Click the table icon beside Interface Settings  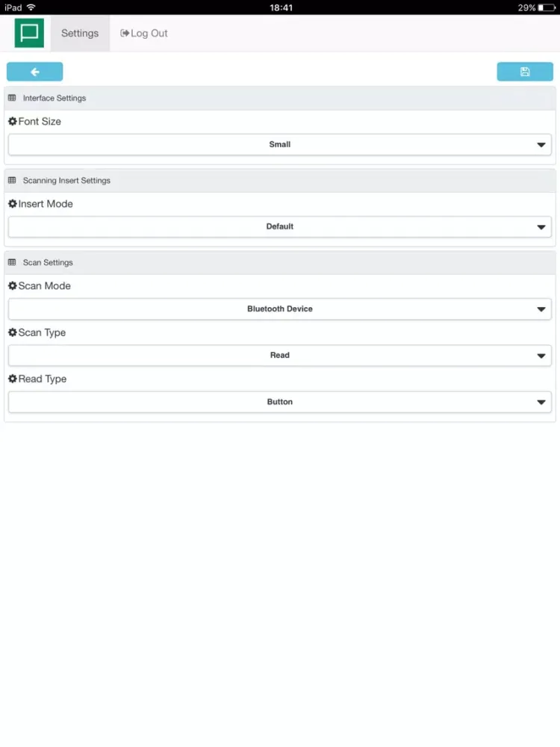point(12,98)
